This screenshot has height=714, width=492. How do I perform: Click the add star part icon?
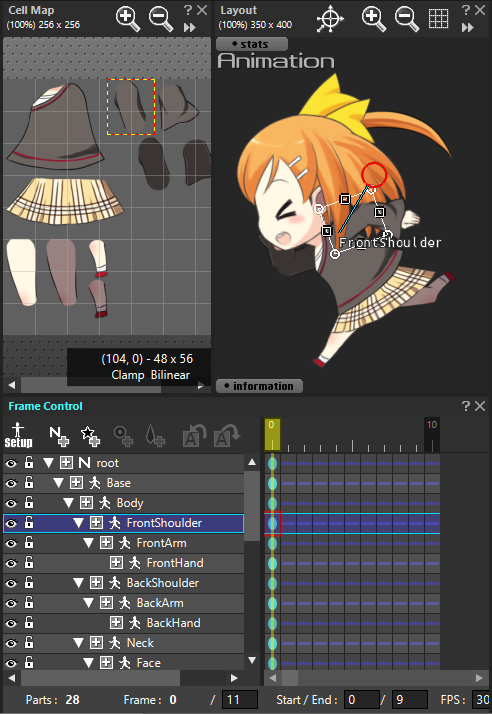pyautogui.click(x=90, y=435)
